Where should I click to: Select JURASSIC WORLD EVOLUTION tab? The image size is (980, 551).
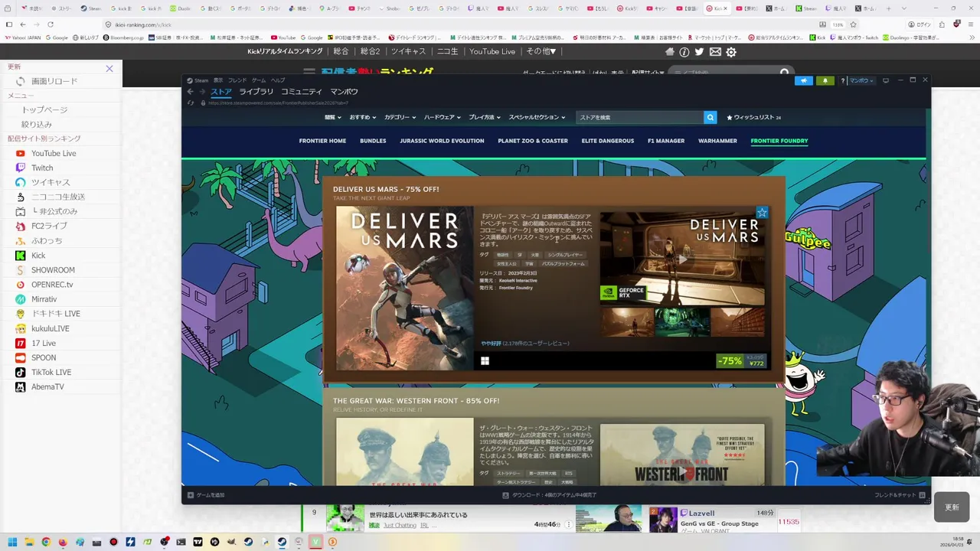pos(442,141)
